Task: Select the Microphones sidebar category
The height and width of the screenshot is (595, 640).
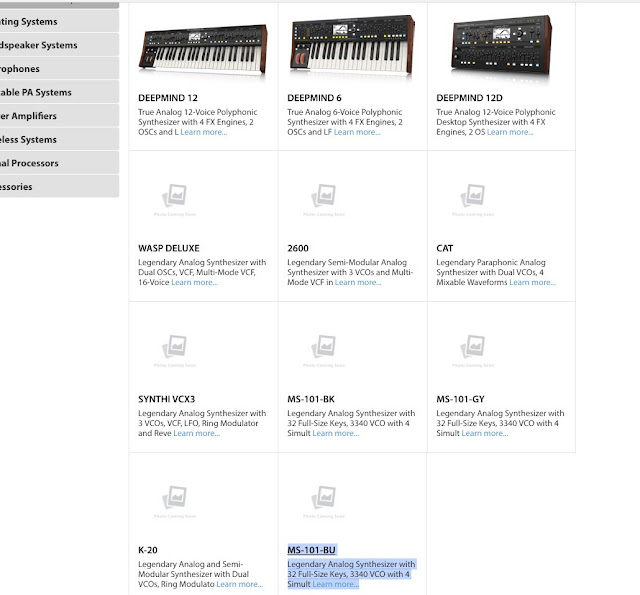Action: (x=60, y=69)
